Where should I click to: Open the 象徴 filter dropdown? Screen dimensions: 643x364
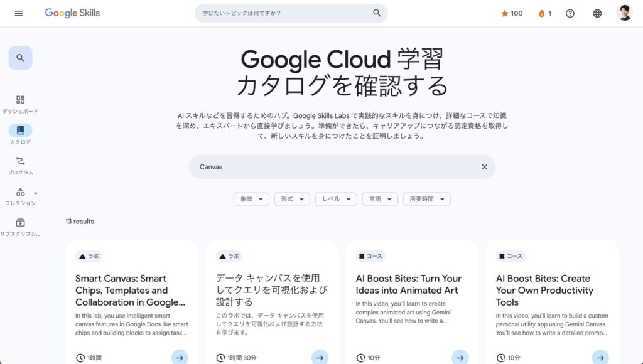pos(251,199)
